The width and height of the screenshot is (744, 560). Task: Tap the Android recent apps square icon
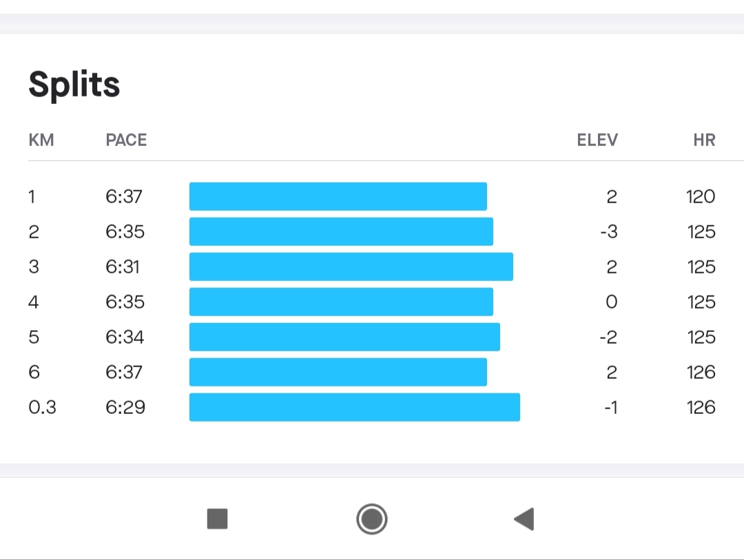click(x=217, y=519)
